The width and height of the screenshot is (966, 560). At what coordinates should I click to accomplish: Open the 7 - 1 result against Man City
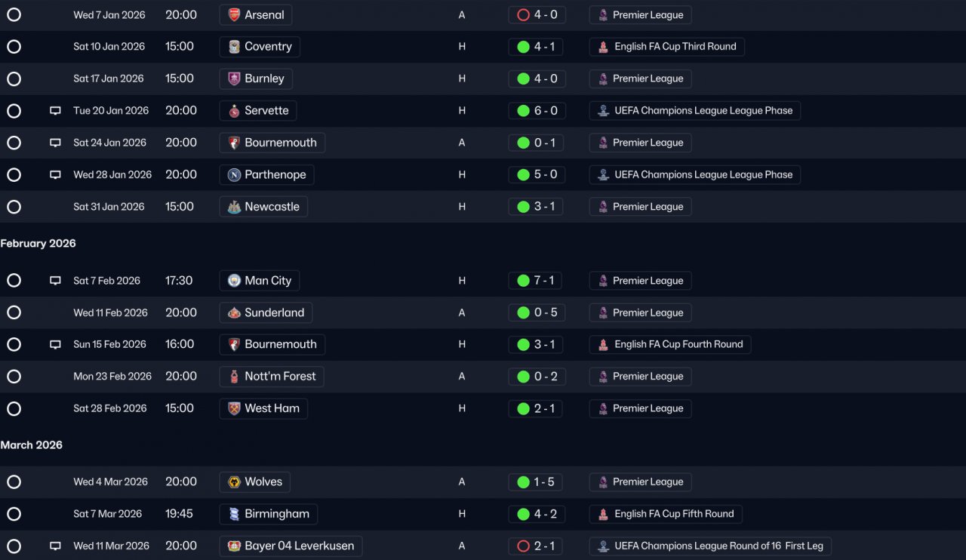[x=536, y=281]
